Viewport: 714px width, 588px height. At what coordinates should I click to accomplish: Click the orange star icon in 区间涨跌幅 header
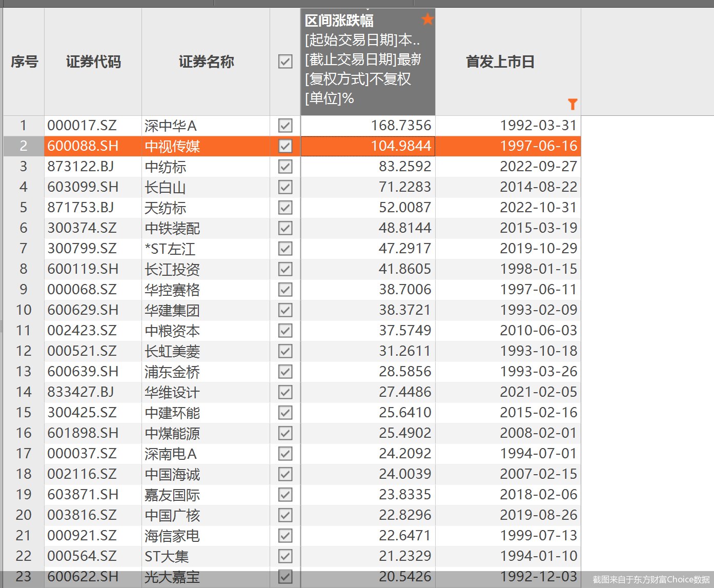coord(427,19)
